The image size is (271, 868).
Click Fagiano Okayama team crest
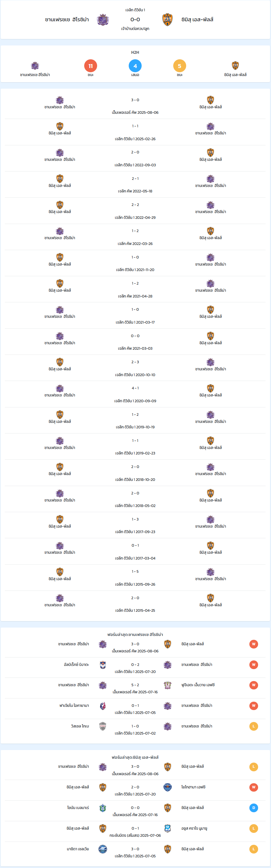[103, 706]
